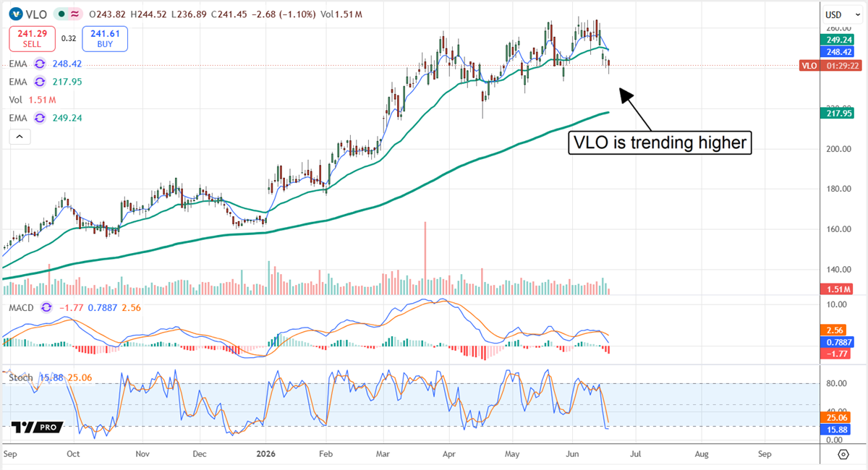
Task: Select the MACD indicator legend label
Action: pos(22,307)
